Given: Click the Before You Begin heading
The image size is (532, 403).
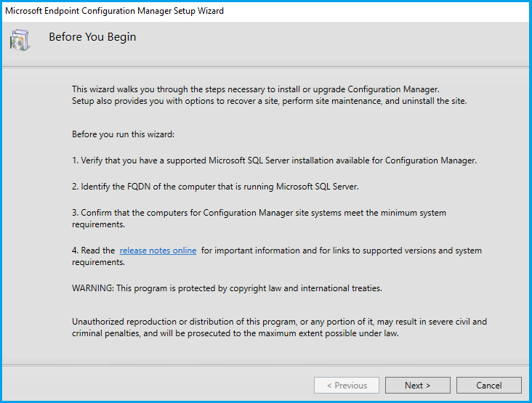Looking at the screenshot, I should coord(92,37).
